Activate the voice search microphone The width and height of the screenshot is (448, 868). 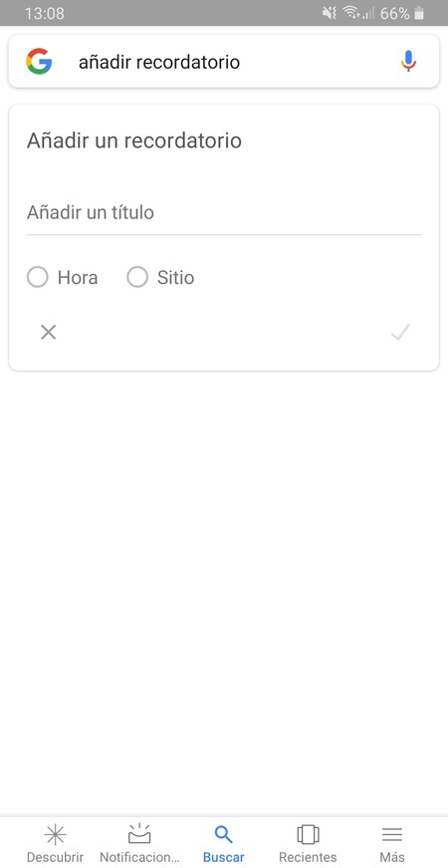pyautogui.click(x=408, y=62)
